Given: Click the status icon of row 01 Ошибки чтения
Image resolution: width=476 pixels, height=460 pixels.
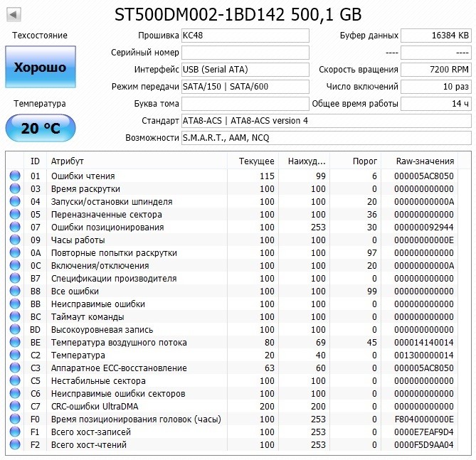Looking at the screenshot, I should click(x=15, y=176).
